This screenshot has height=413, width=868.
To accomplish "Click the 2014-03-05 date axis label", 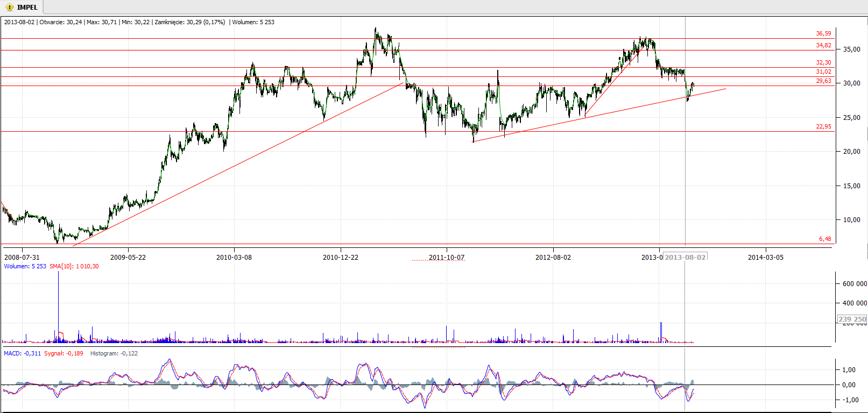I will point(766,257).
